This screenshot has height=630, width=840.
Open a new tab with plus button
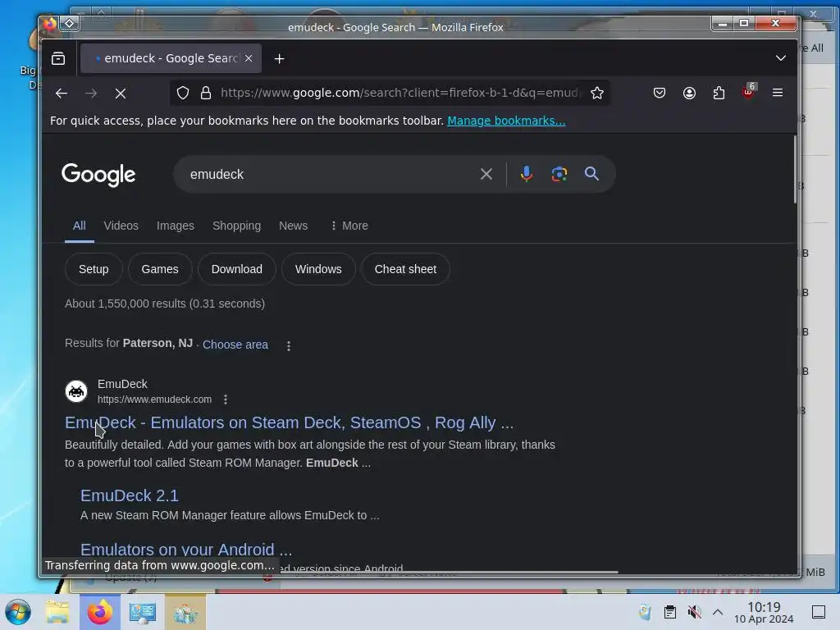tap(279, 59)
